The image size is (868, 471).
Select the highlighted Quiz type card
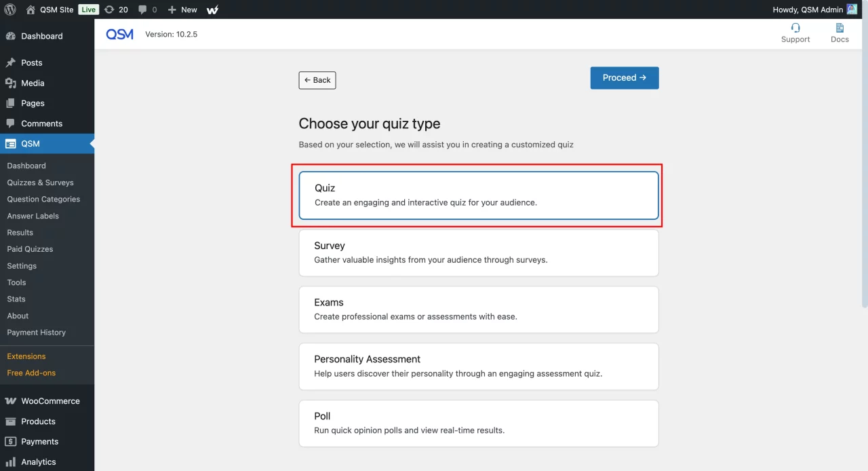[x=478, y=195]
